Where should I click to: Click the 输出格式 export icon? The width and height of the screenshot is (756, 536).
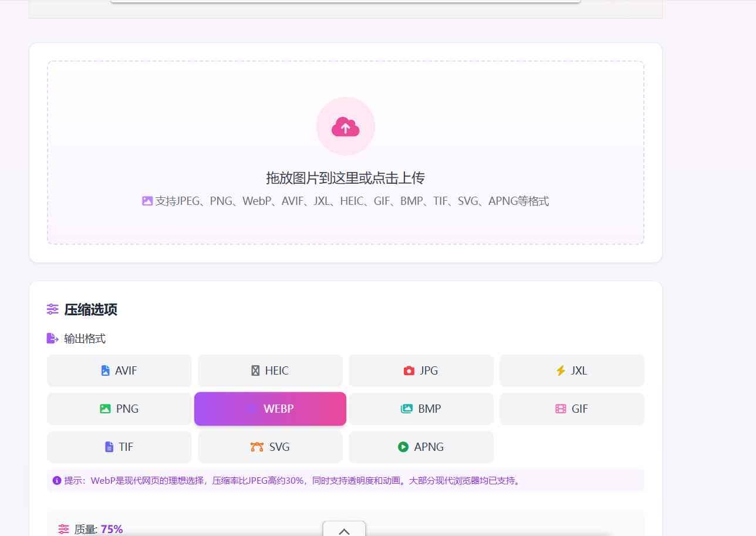52,338
